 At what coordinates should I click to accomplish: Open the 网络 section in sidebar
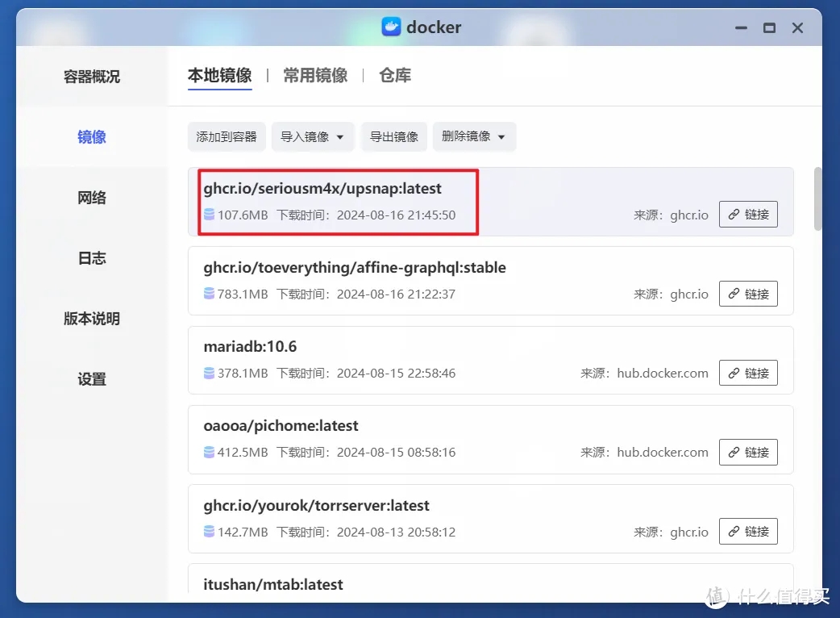91,197
